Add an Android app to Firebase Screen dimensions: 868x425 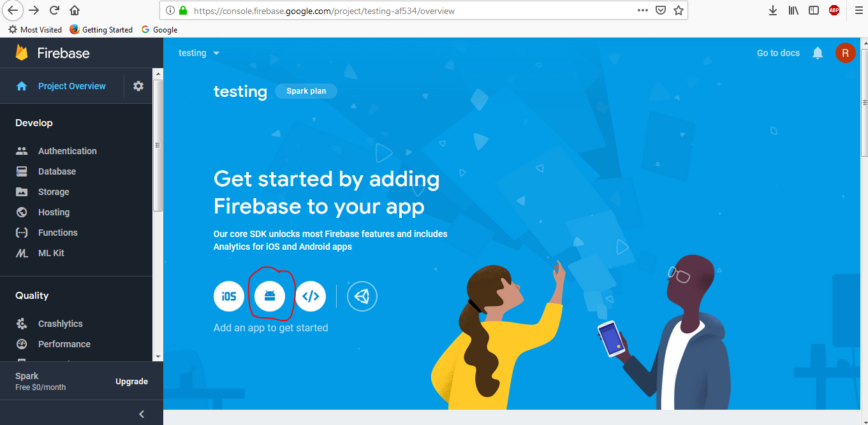click(270, 296)
